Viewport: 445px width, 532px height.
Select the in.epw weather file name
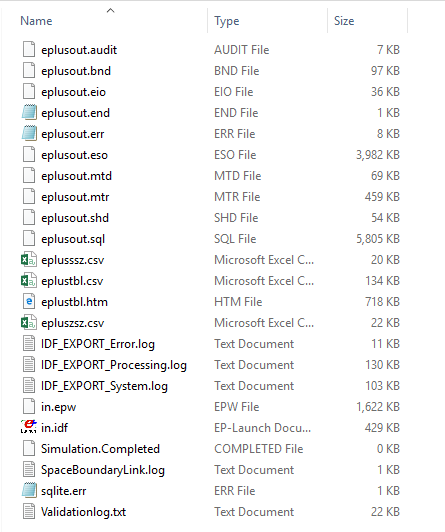58,407
